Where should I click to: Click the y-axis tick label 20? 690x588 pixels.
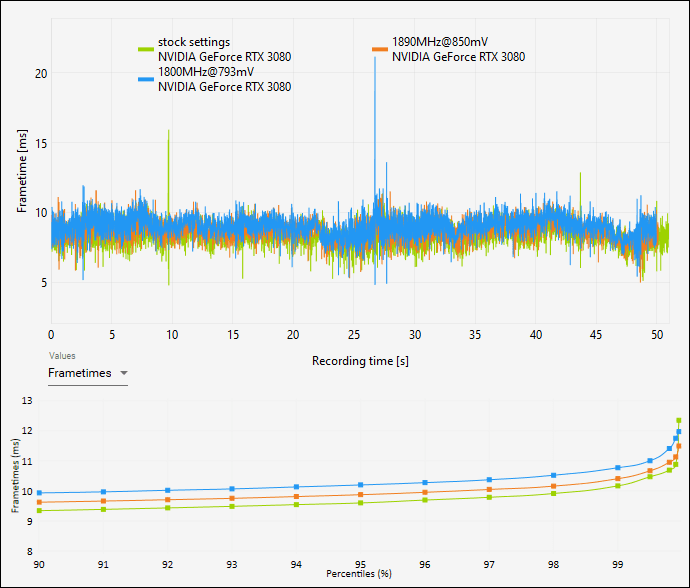[41, 74]
